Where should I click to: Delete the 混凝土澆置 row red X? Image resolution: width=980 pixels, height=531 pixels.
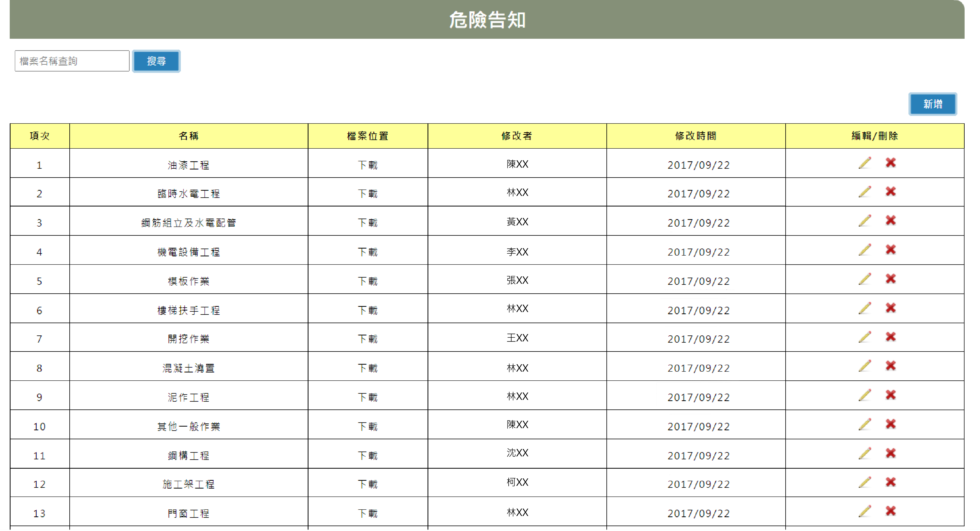point(890,366)
